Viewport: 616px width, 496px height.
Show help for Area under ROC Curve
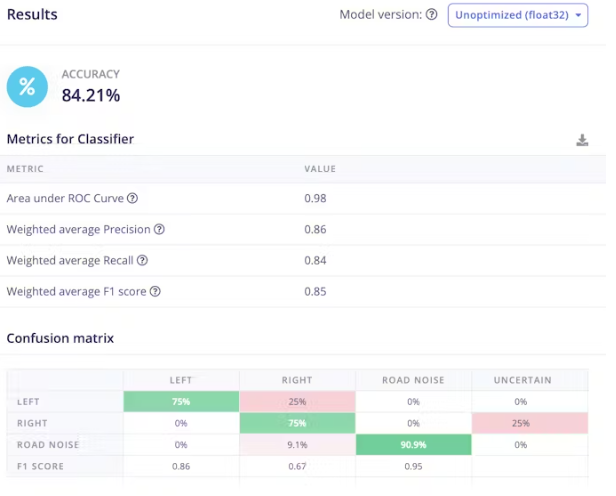coord(132,198)
